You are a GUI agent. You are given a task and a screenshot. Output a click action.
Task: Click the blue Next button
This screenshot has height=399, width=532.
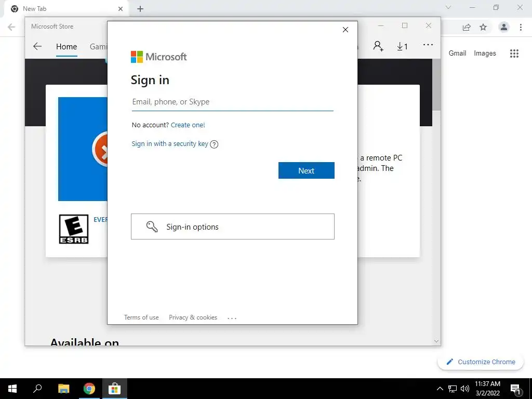coord(307,170)
